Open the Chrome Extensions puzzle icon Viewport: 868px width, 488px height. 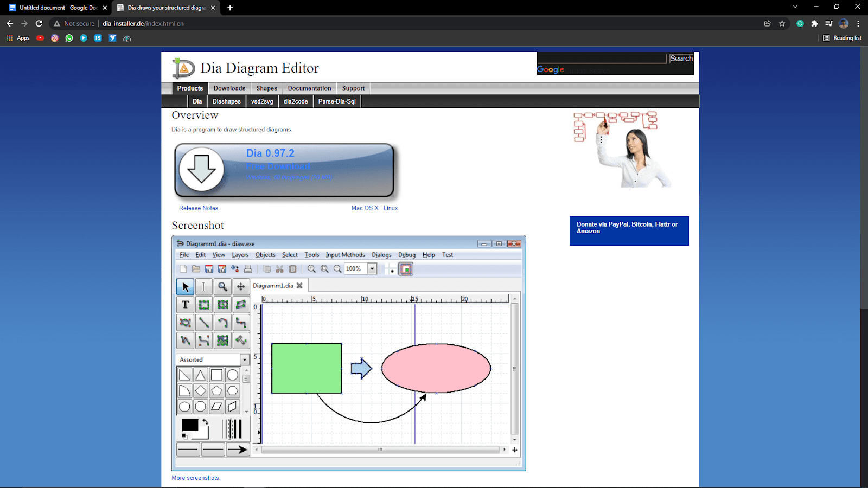point(814,23)
